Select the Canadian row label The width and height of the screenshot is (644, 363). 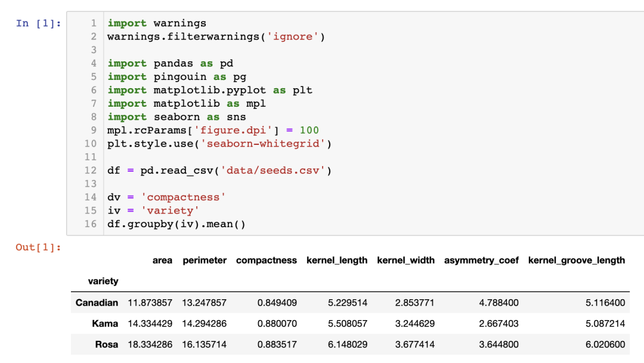(97, 303)
